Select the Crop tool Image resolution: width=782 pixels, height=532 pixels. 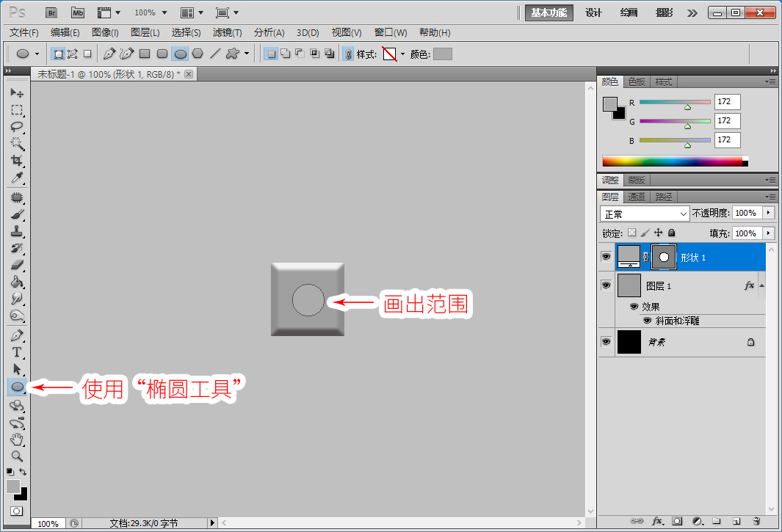[17, 161]
